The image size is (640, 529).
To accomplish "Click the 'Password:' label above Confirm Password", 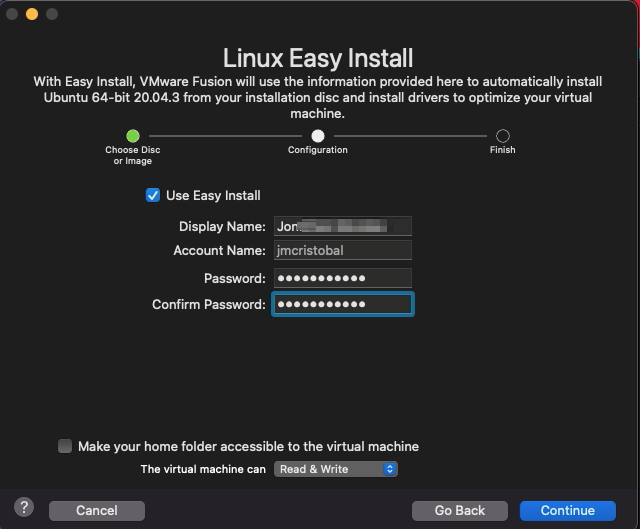I will (x=235, y=278).
